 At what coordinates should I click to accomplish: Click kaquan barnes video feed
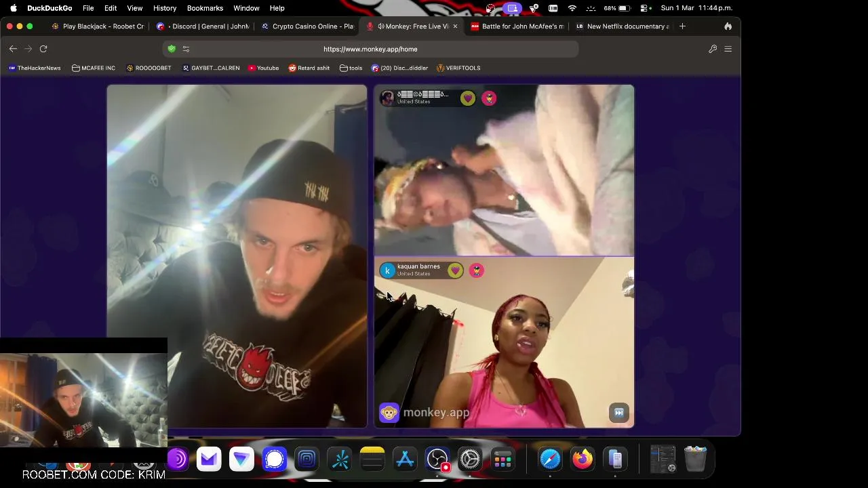coord(504,342)
